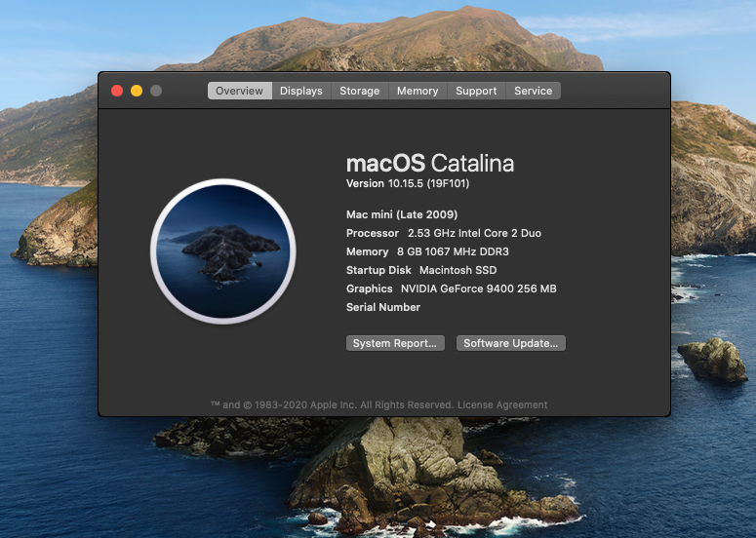This screenshot has width=756, height=538.
Task: Open the Displays tab
Action: (301, 91)
